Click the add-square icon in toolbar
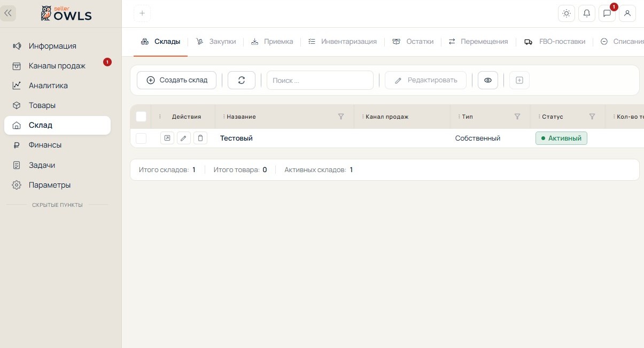The image size is (644, 348). pos(519,80)
